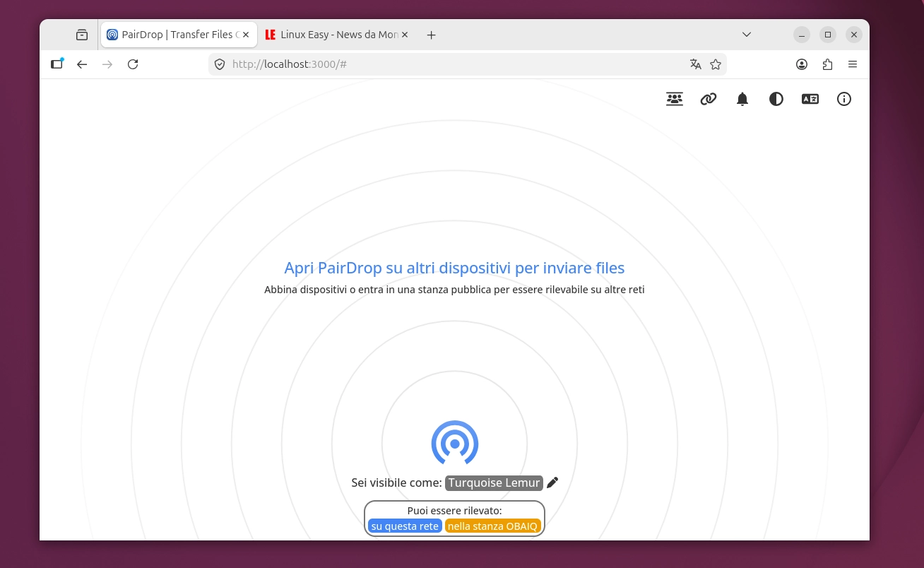Open the About PairDrop info icon

[x=844, y=100]
